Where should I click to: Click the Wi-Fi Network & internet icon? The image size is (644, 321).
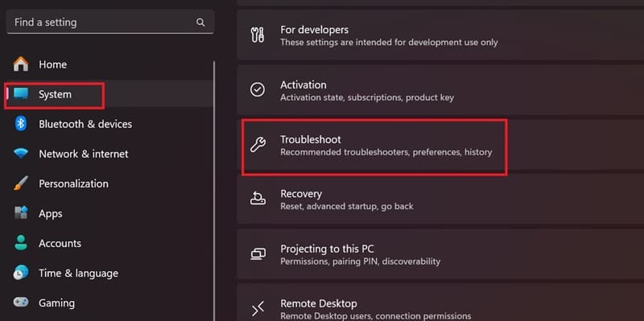coord(21,154)
